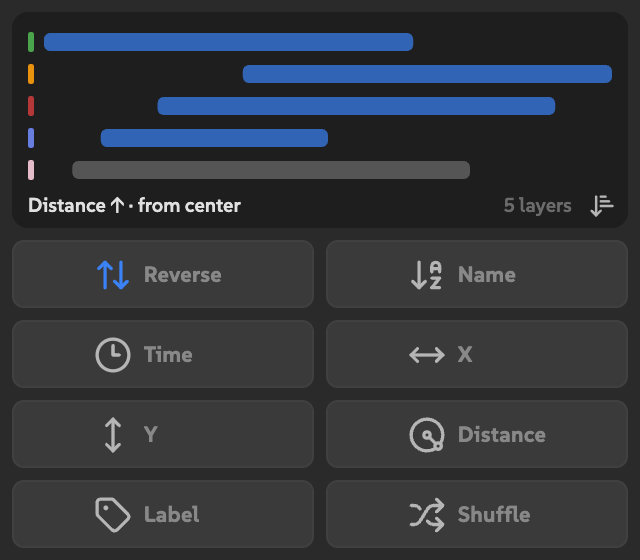Click the Reverse order button
This screenshot has width=640, height=560.
[163, 274]
